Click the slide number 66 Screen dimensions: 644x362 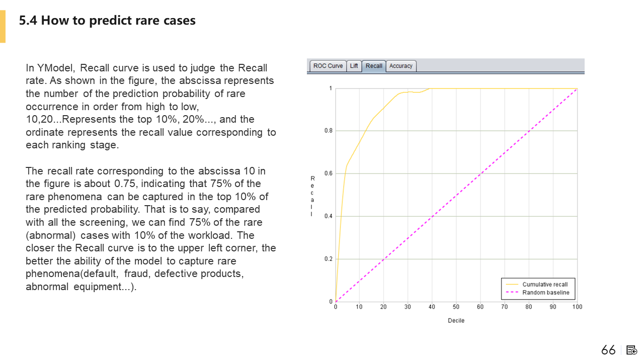point(608,350)
